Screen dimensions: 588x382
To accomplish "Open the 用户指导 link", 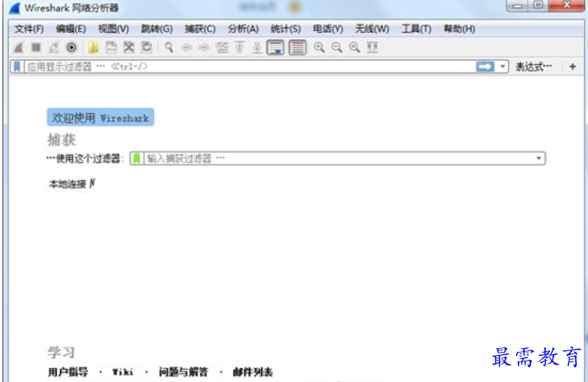I will 68,372.
